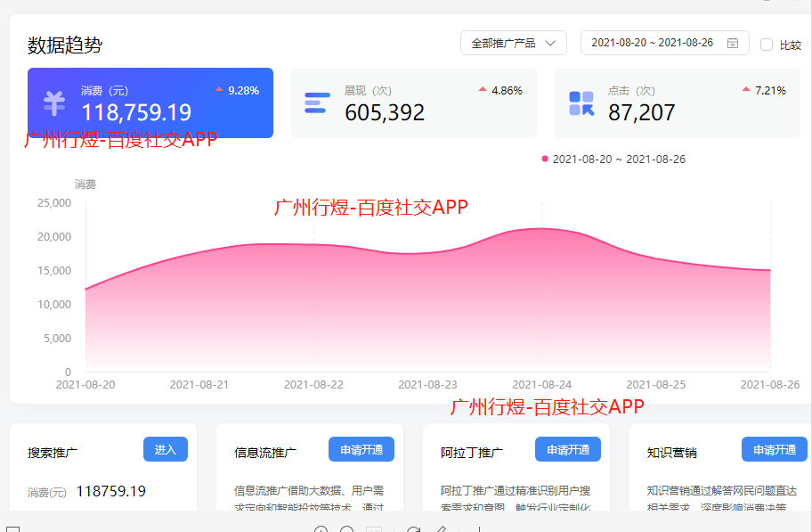Click the 87,207 clicks value
The image size is (812, 532).
coord(642,112)
